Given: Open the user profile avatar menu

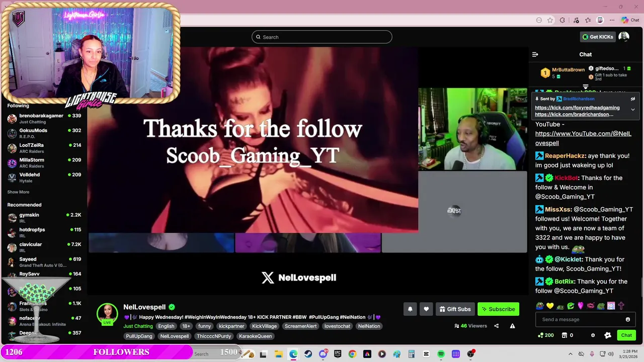Looking at the screenshot, I should [624, 37].
